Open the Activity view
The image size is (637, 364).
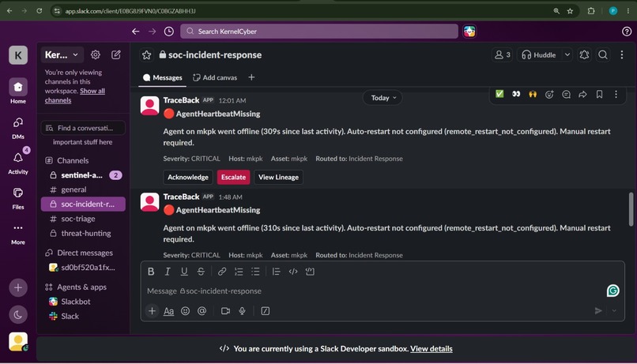point(18,163)
